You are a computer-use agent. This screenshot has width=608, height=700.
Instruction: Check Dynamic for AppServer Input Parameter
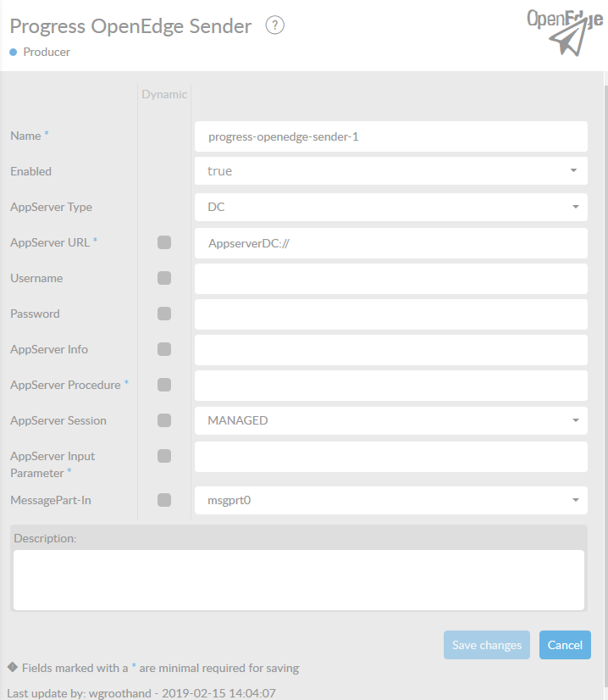point(164,456)
